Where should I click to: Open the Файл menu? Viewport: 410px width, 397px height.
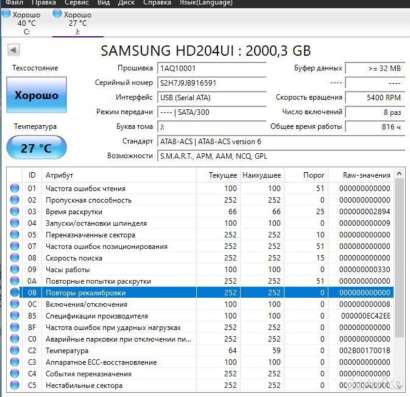(14, 3)
